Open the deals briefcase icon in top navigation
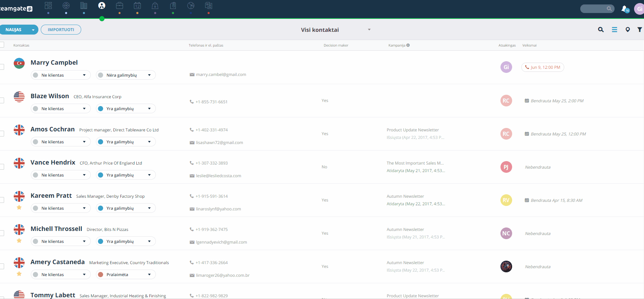This screenshot has width=644, height=299. 120,5
